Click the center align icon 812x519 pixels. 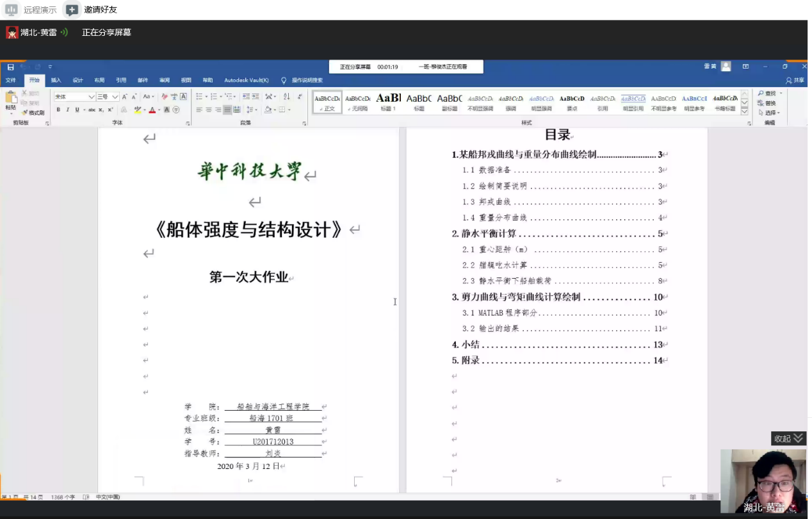click(x=209, y=110)
